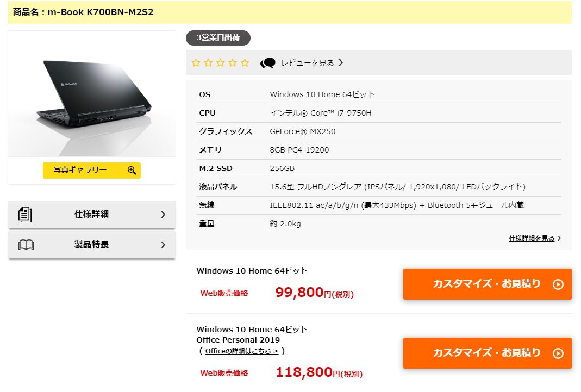Click the 3営業日出荷 shipping badge
581x392 pixels.
pos(218,38)
